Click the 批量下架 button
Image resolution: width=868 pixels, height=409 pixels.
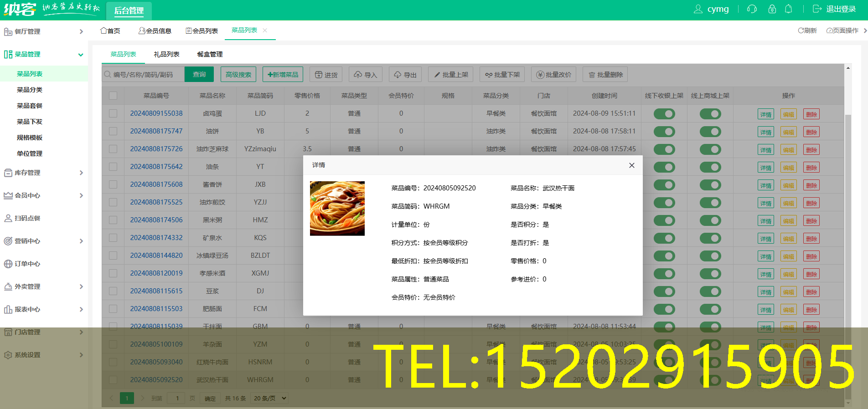click(x=502, y=74)
